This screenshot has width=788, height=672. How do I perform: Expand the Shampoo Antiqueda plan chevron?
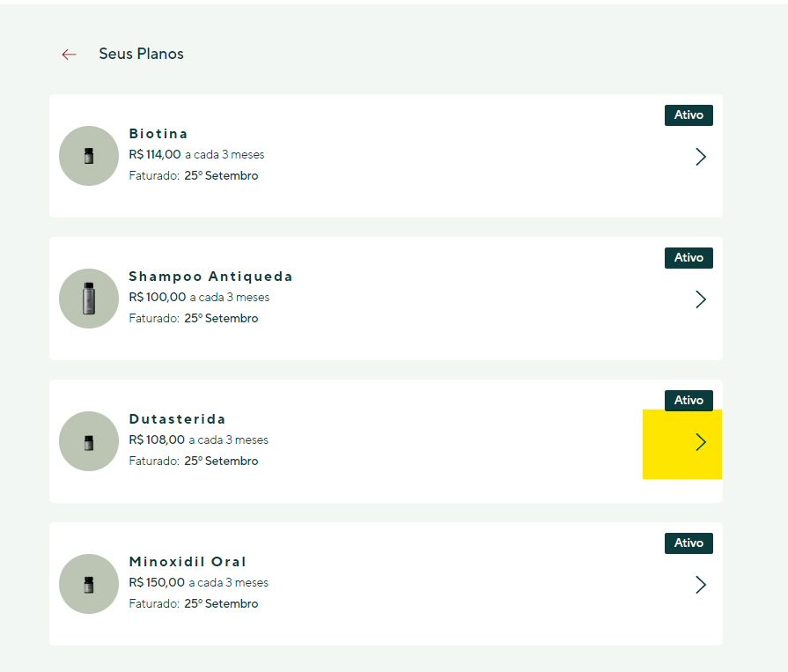701,299
